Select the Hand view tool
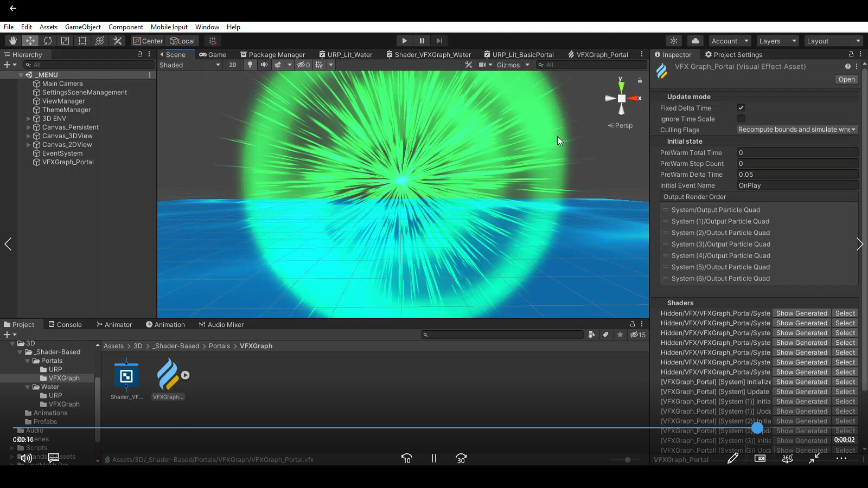The width and height of the screenshot is (868, 488). [12, 41]
